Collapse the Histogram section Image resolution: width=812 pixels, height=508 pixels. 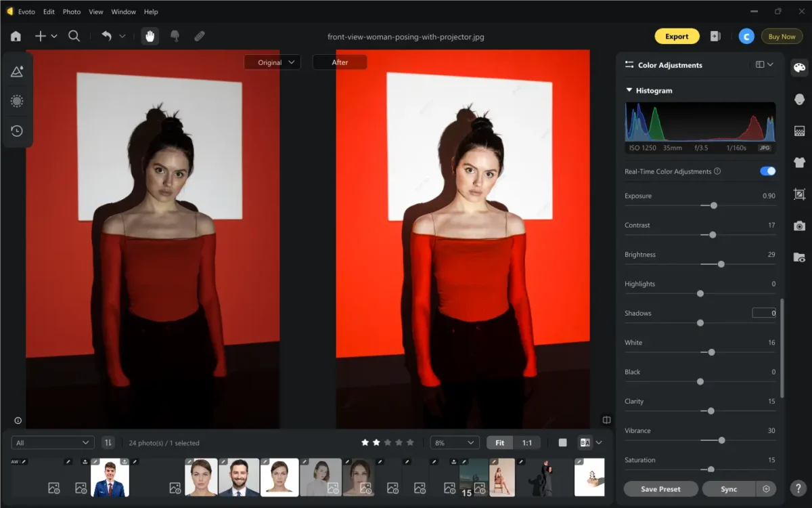tap(629, 90)
